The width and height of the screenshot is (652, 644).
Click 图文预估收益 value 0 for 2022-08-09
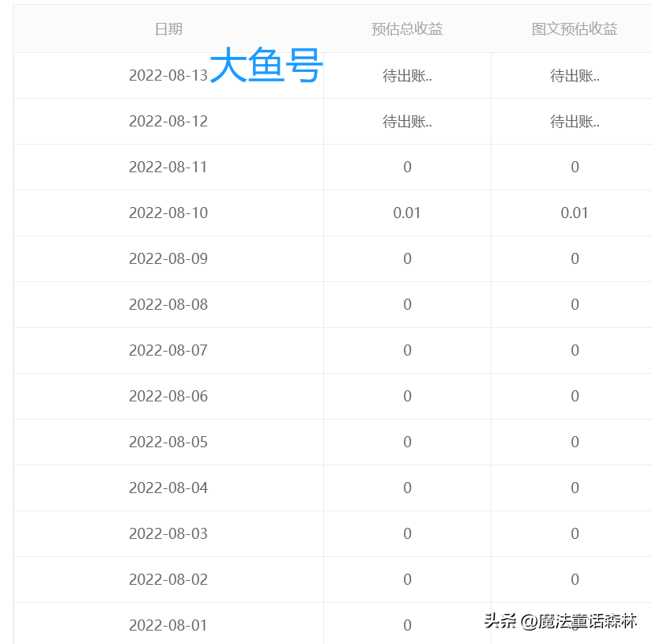pyautogui.click(x=575, y=258)
